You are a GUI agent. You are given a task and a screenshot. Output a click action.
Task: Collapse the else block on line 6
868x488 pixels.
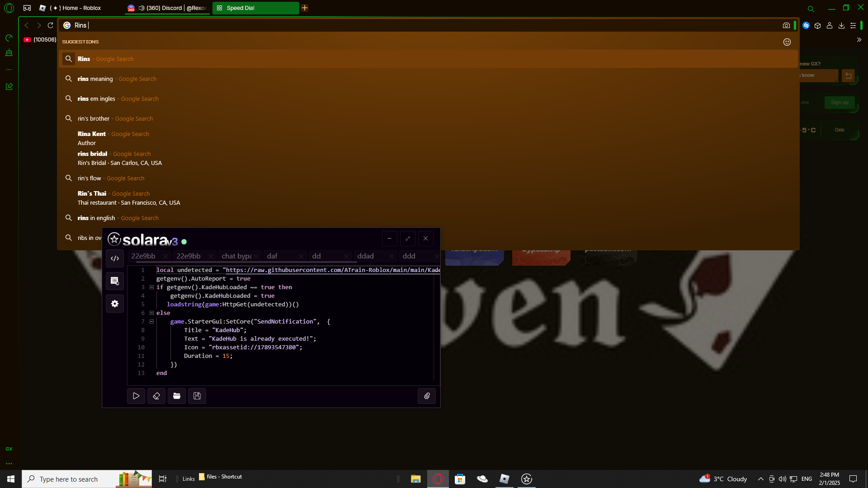tap(152, 313)
